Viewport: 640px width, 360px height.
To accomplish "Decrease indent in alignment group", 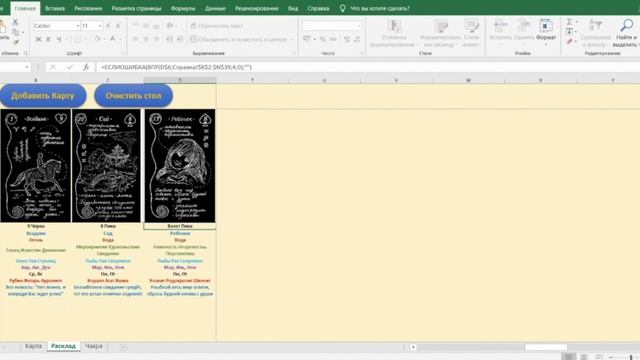I will [x=169, y=39].
